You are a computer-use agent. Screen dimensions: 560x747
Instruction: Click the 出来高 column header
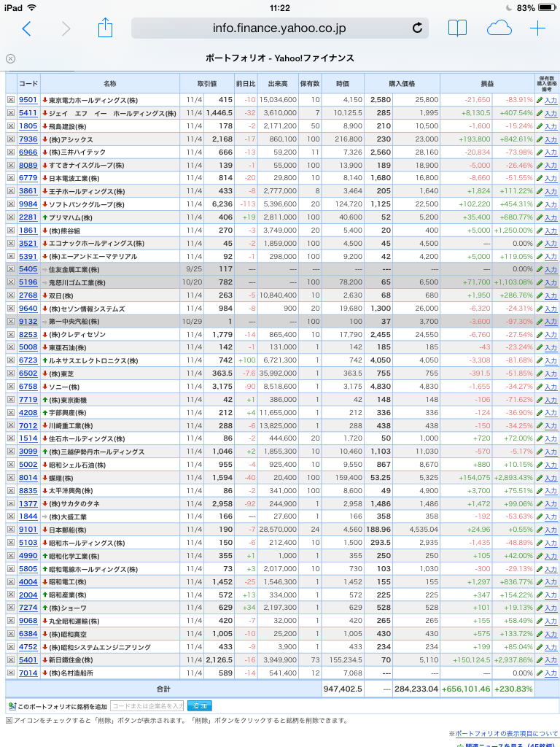pos(278,83)
